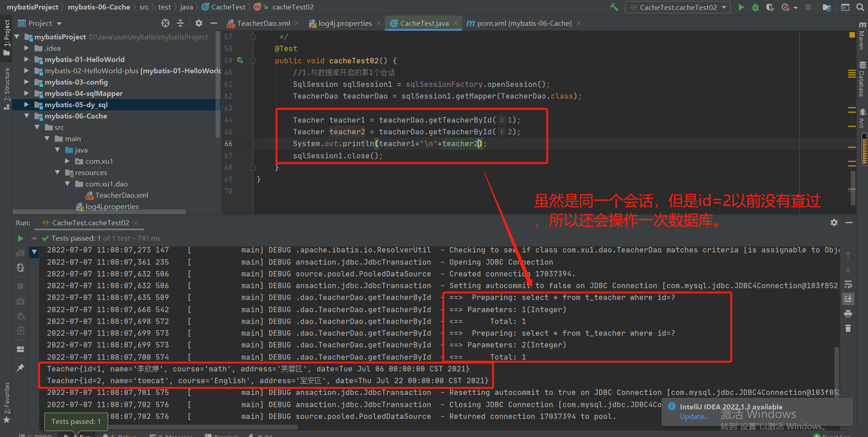868x437 pixels.
Task: Click the editor vertical scrollbar
Action: 853,188
